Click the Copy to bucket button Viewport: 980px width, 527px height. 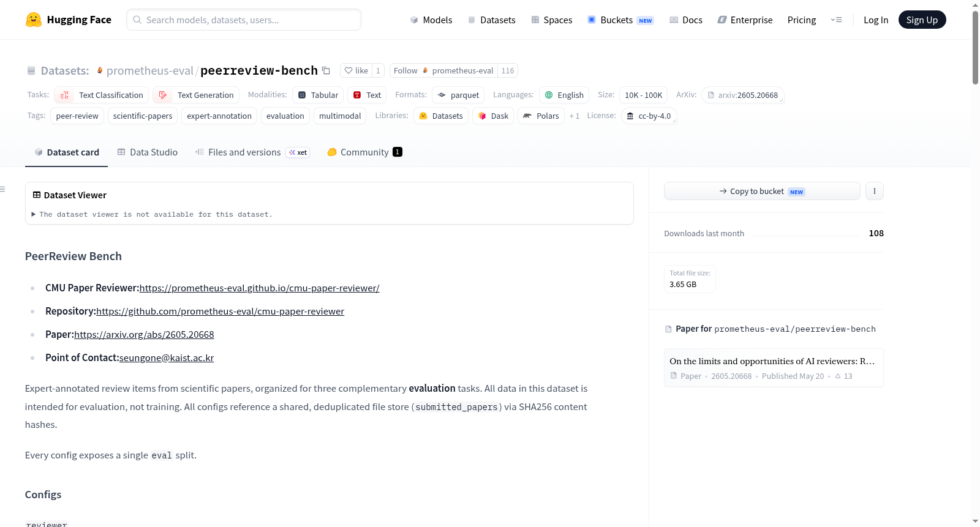pyautogui.click(x=762, y=191)
